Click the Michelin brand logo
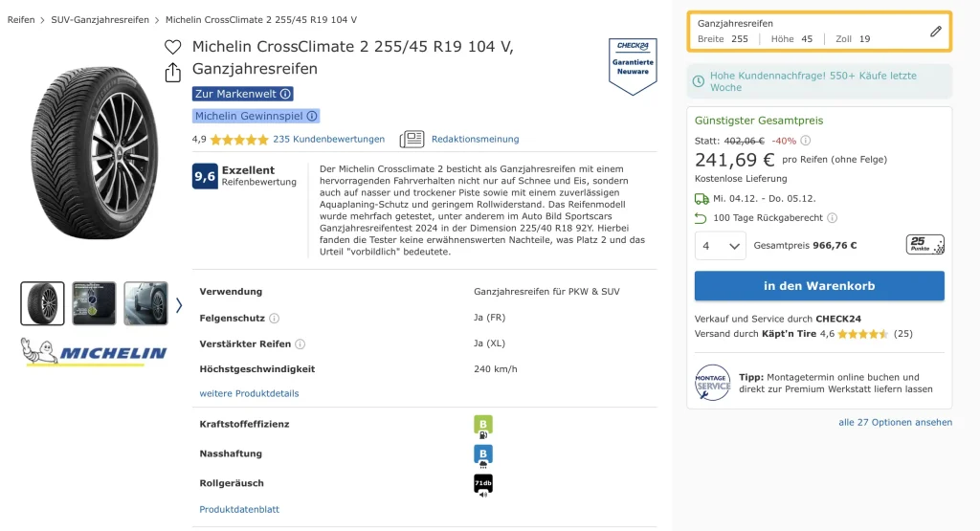The width and height of the screenshot is (980, 531). pos(94,352)
